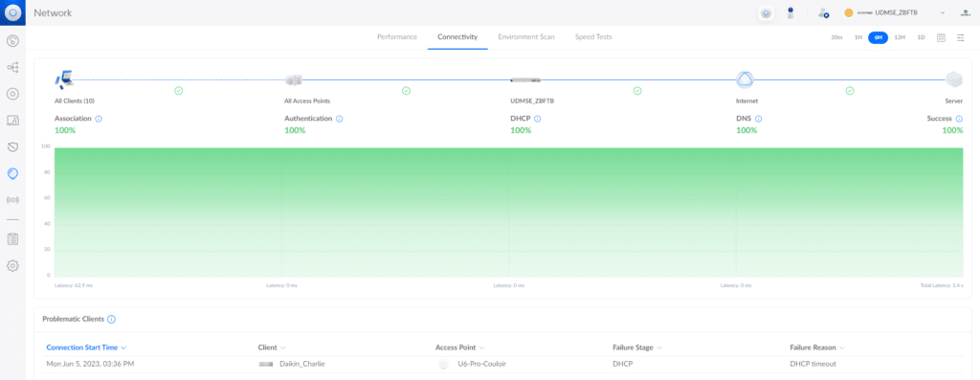The width and height of the screenshot is (980, 380).
Task: Open the account avatar at far top right
Action: (x=965, y=12)
